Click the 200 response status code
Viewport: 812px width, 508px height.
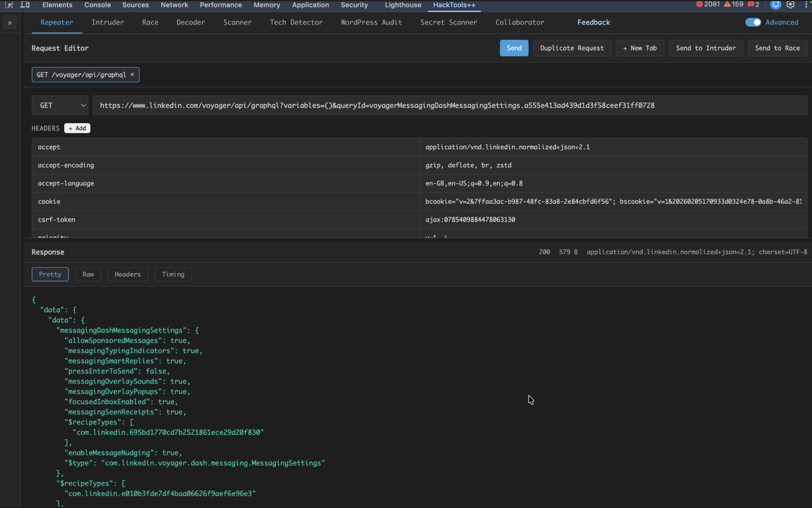click(544, 252)
